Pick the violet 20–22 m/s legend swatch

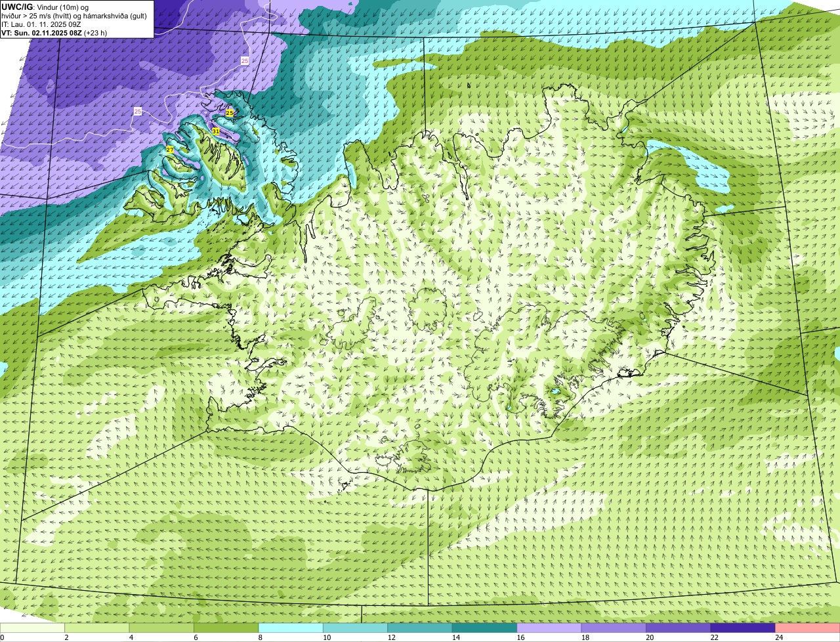tap(679, 628)
